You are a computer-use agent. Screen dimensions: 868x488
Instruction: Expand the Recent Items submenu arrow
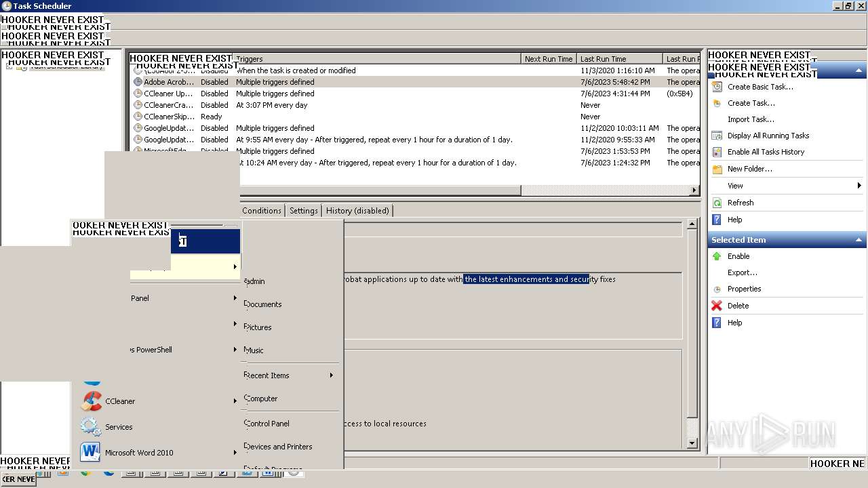click(332, 375)
